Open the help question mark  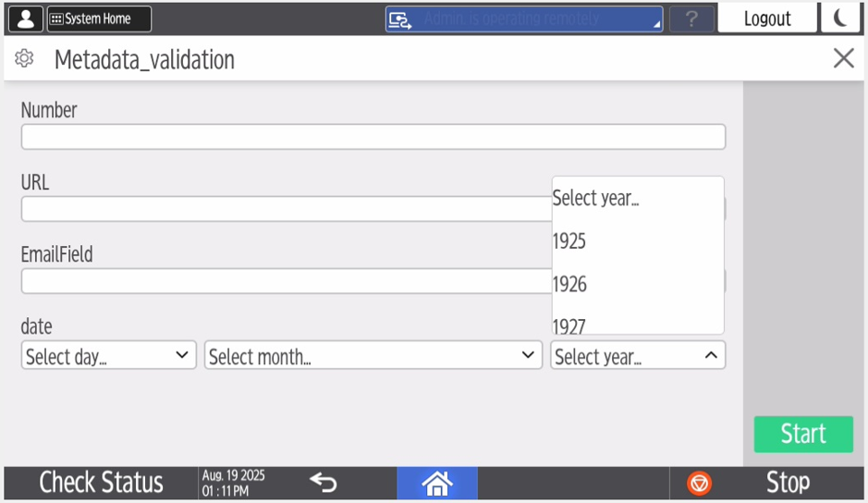coord(691,19)
